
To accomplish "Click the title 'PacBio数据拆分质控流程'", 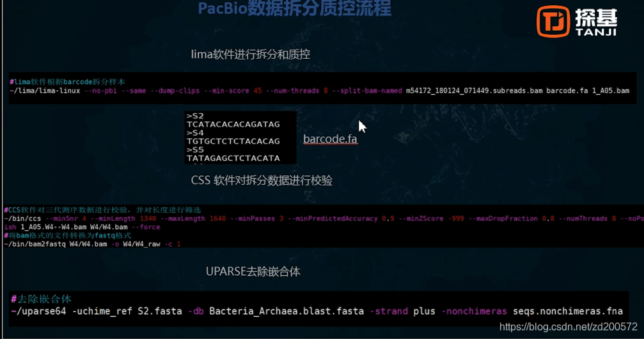I will [x=294, y=8].
